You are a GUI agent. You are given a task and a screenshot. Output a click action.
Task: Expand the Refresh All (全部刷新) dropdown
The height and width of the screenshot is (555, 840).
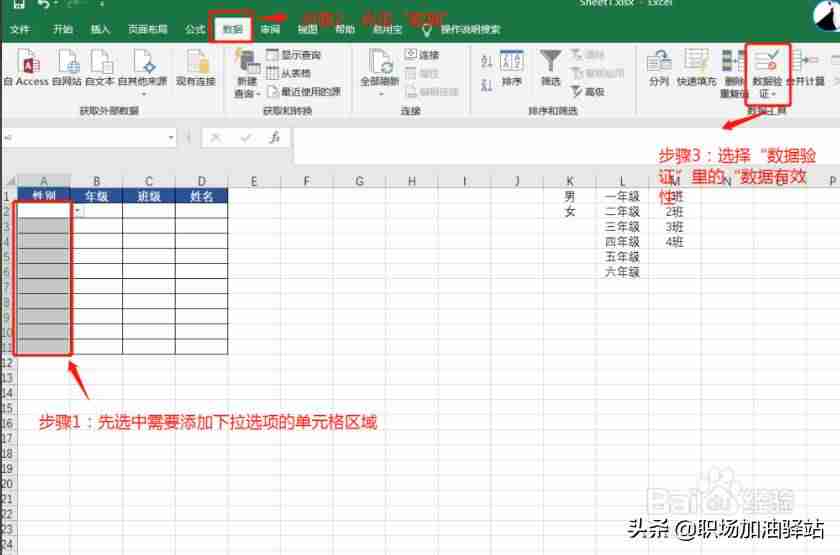381,94
